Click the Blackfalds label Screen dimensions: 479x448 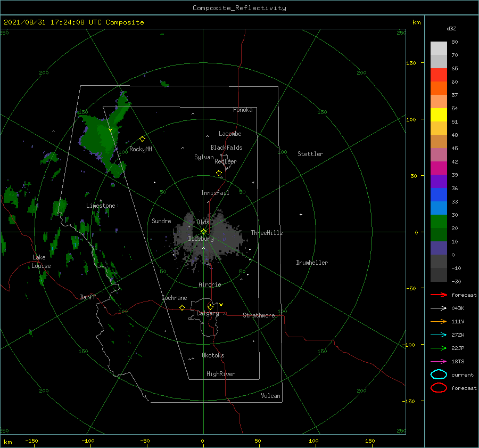(x=226, y=148)
